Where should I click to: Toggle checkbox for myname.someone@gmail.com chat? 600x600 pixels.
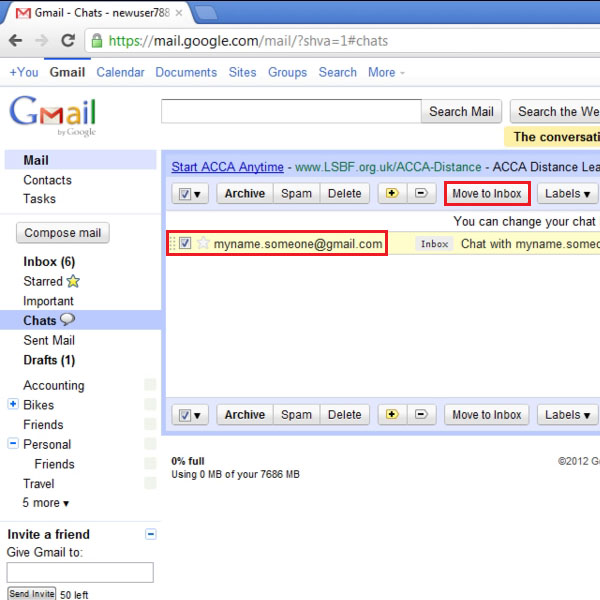(x=185, y=243)
